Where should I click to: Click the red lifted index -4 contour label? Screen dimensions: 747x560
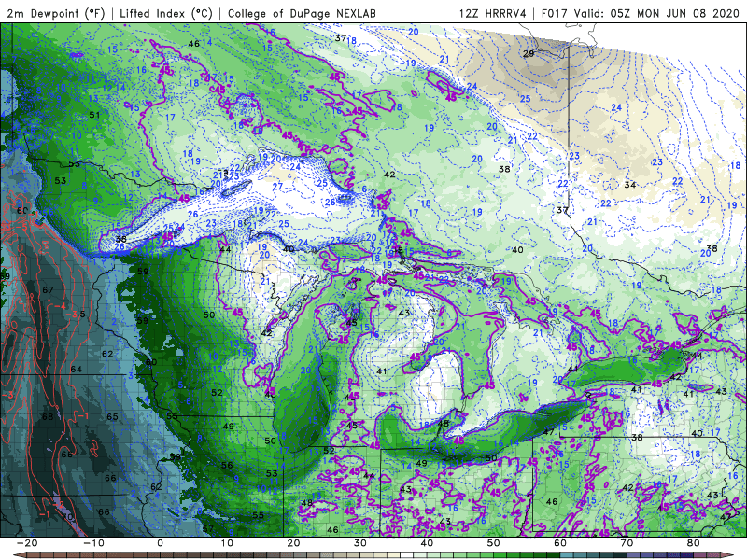click(x=60, y=306)
